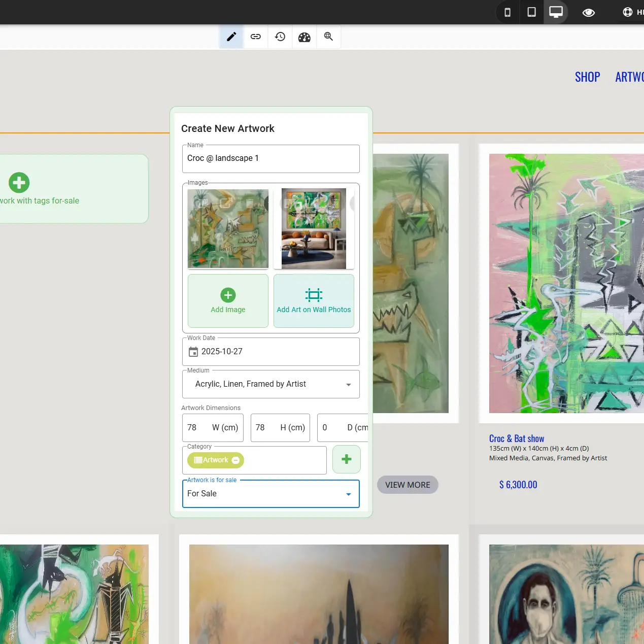Click the link chain tool
Image resolution: width=644 pixels, height=644 pixels.
[256, 37]
